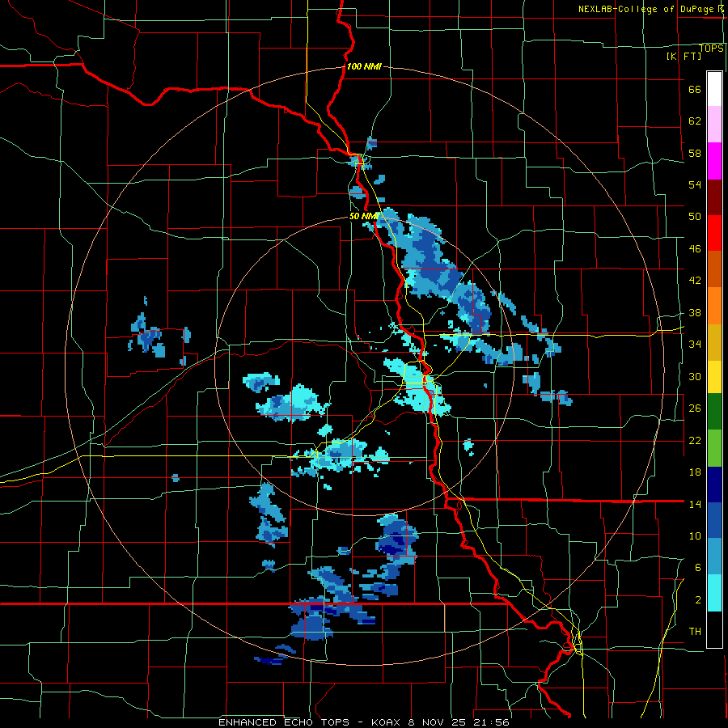Click the medium blue swatch in the color scale
The height and width of the screenshot is (728, 728).
tap(714, 520)
